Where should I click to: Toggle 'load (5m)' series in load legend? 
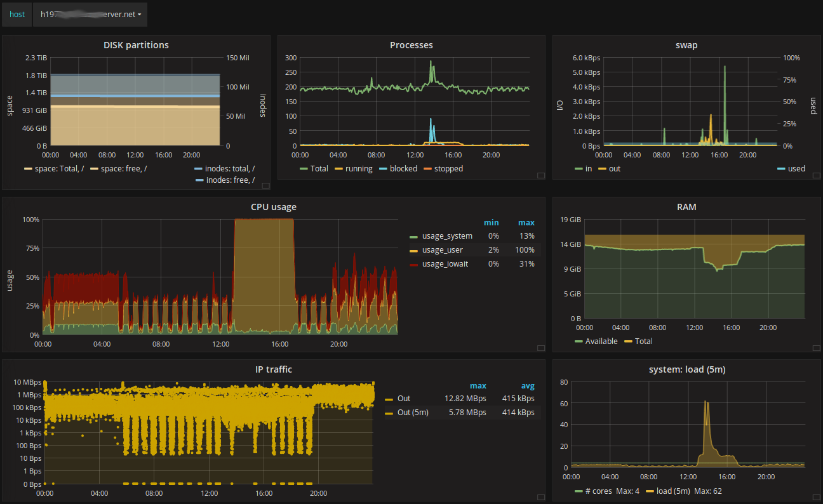674,491
